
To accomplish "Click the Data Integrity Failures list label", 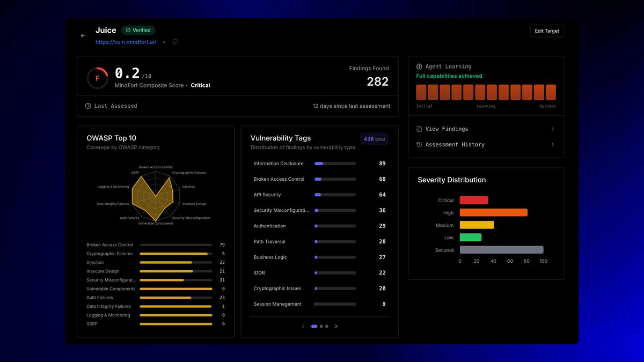I will (x=108, y=306).
